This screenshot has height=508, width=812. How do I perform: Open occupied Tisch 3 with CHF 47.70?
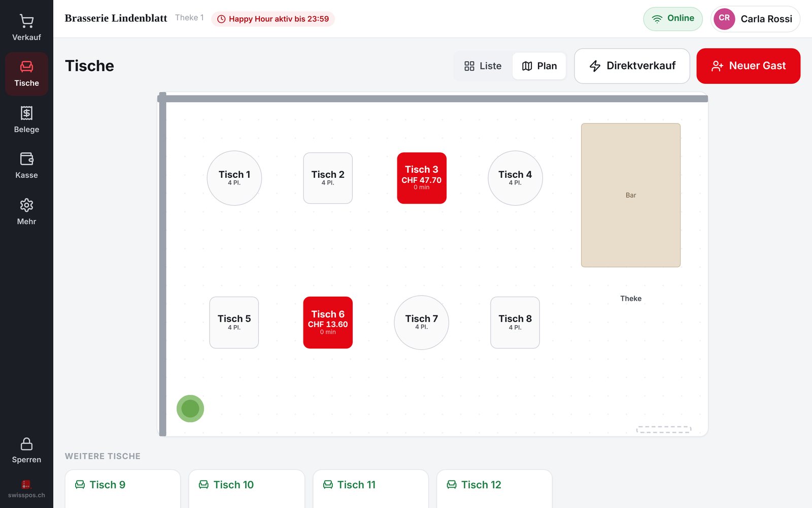click(422, 178)
